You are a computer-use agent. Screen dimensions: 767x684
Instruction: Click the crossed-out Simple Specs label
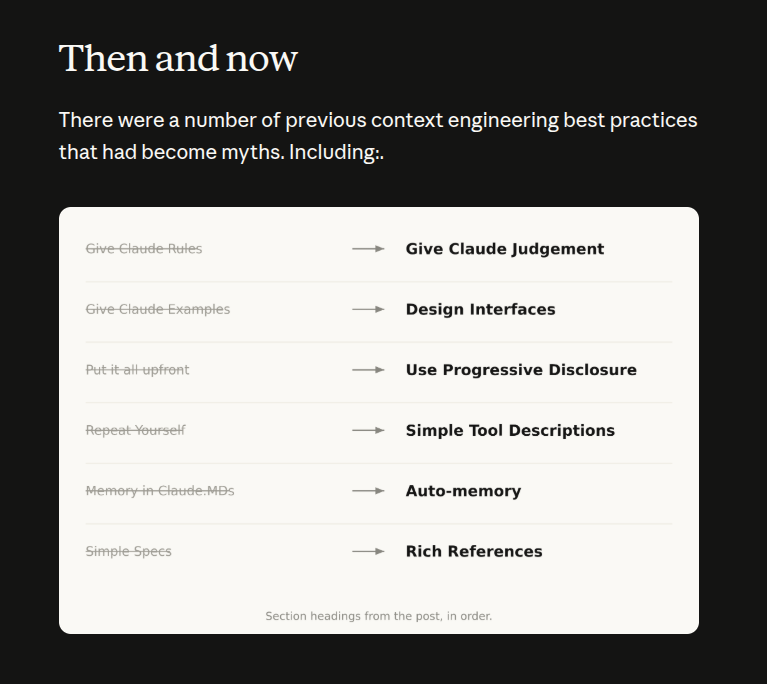(129, 551)
